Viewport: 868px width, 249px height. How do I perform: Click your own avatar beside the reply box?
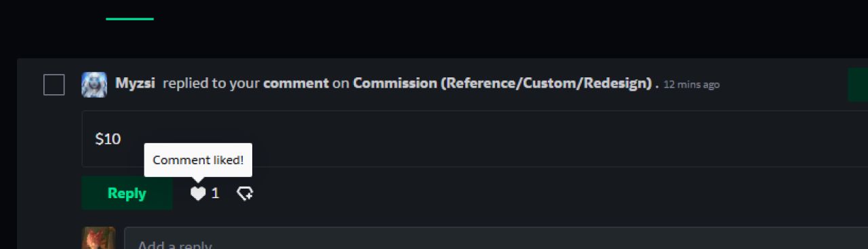[98, 238]
